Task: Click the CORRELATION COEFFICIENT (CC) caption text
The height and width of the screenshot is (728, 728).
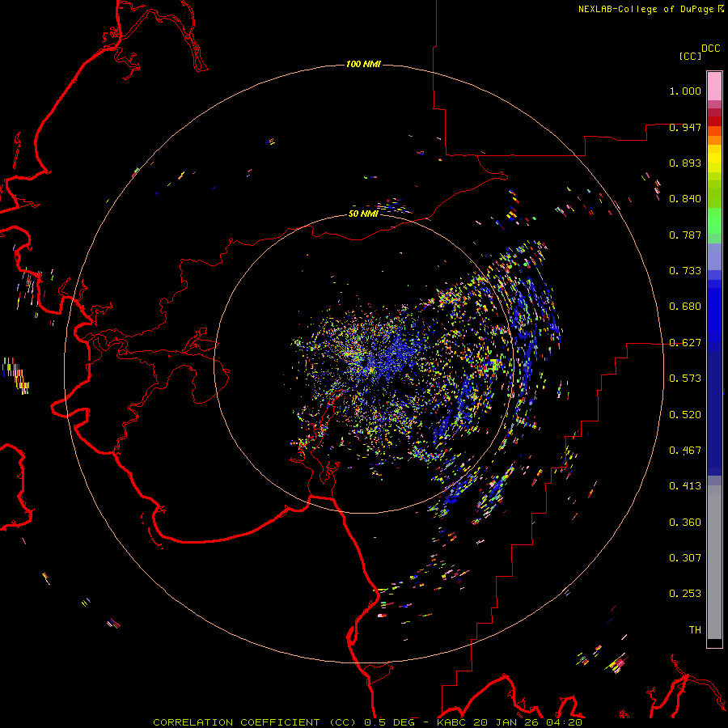Action: (256, 722)
